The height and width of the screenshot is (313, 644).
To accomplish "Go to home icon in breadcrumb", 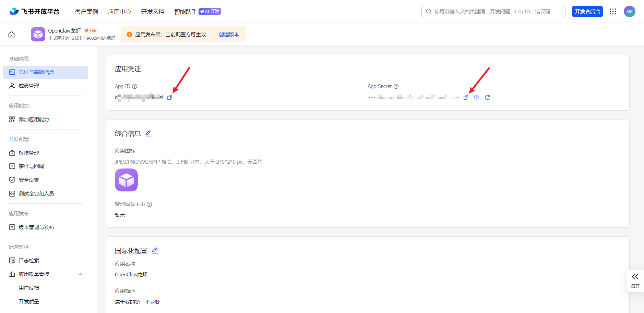I will [12, 35].
